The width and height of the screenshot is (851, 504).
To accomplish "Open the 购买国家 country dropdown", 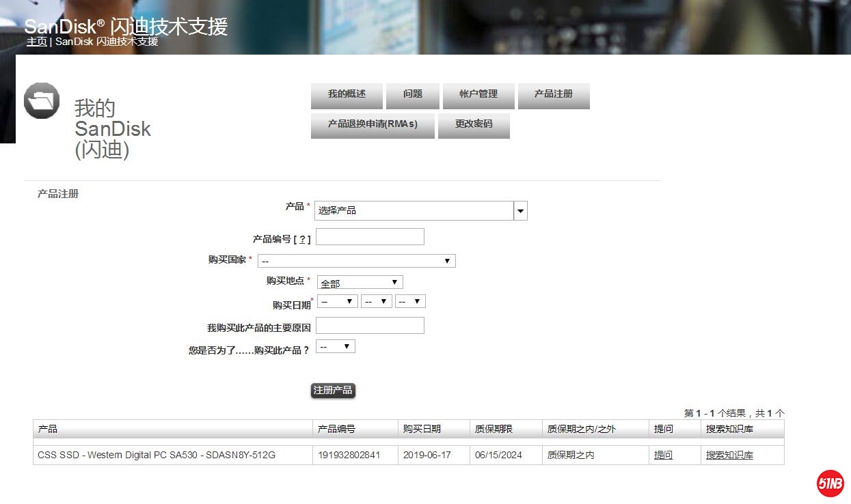I will (x=356, y=261).
